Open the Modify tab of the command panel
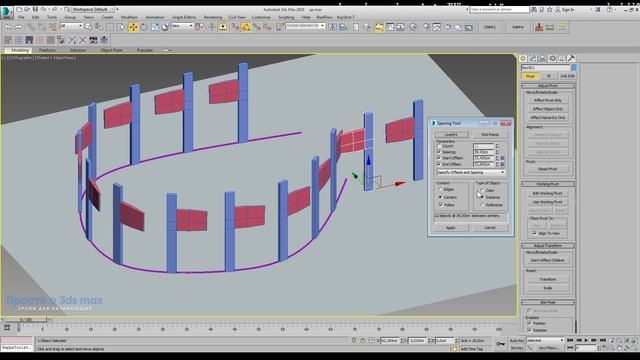 pyautogui.click(x=533, y=58)
